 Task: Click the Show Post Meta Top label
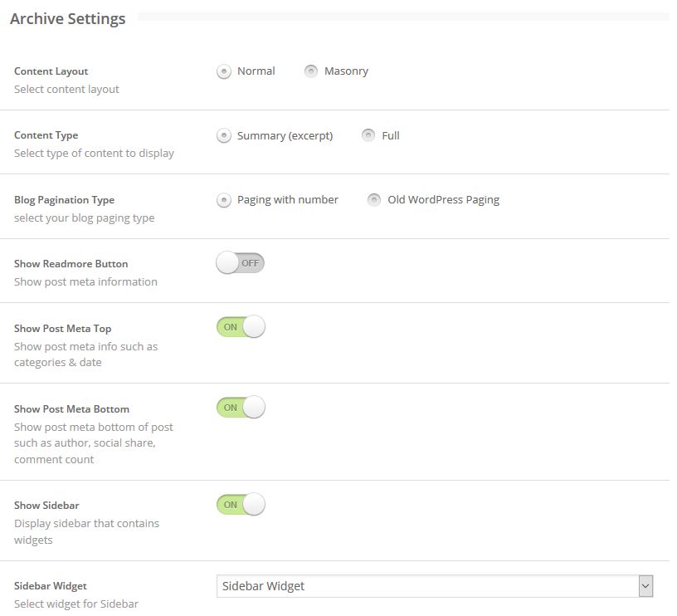click(x=62, y=329)
